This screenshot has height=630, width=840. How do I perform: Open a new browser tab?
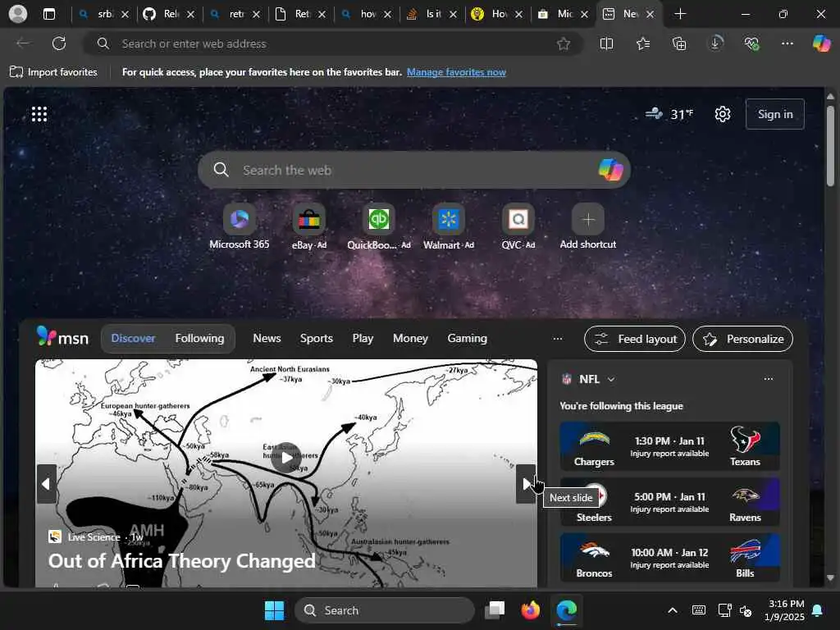pos(680,14)
